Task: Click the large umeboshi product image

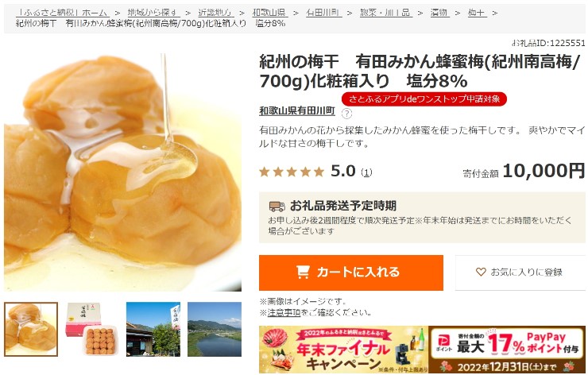Action: 122,172
